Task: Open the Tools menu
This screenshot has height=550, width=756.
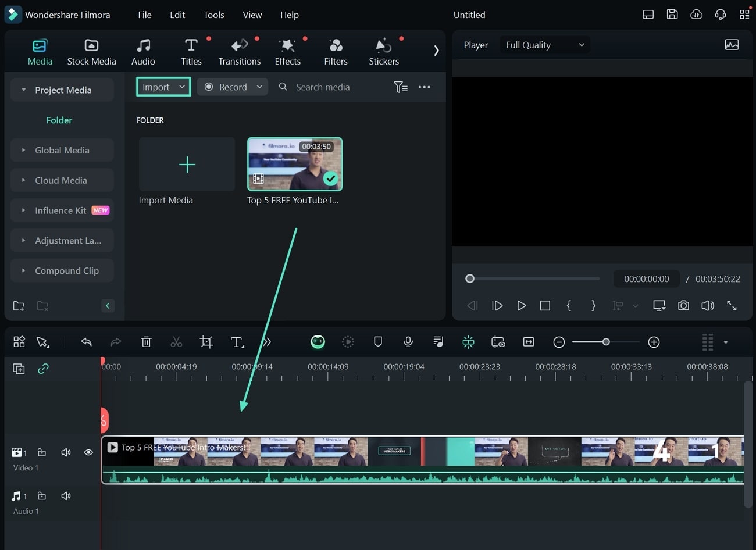Action: (214, 15)
